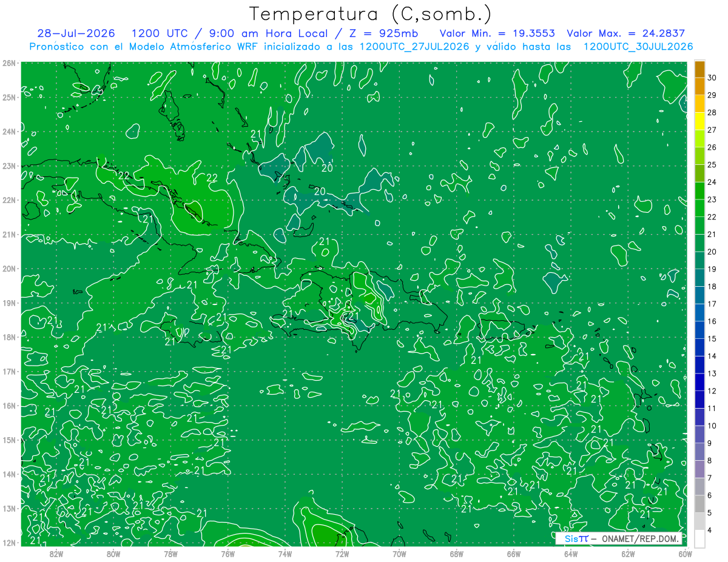This screenshot has width=728, height=562.
Task: Click the "19N" latitude label
Action: click(x=8, y=303)
